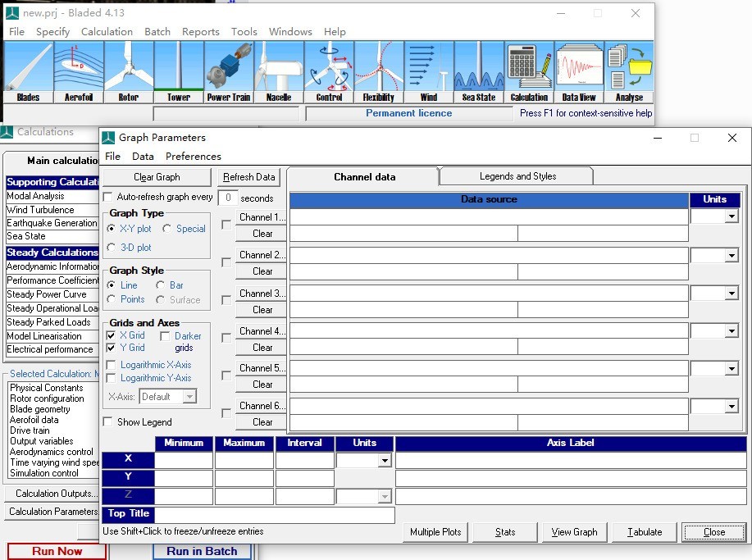This screenshot has width=752, height=560.
Task: Open the Blades toolbar icon
Action: 28,72
